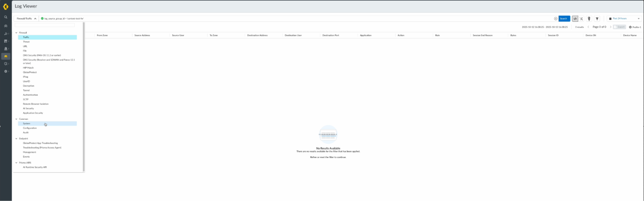Viewport: 644px width, 201px height.
Task: Click the funnel filter icon
Action: 597,19
